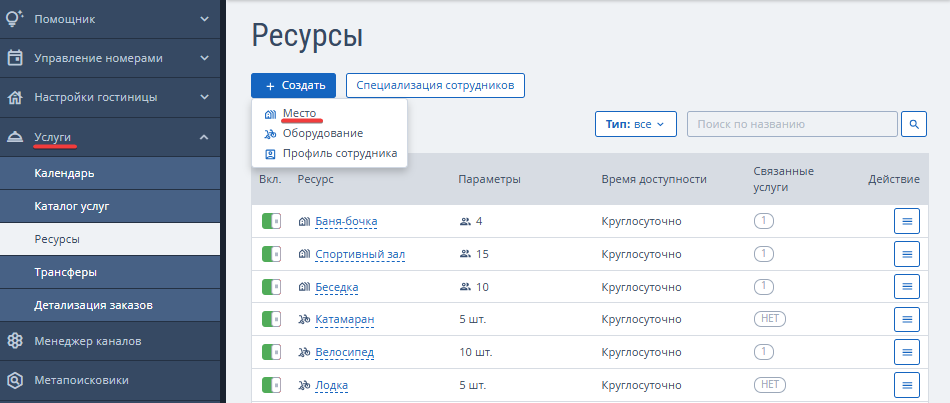Viewport: 950px width, 403px height.
Task: Open Календарь in the sidebar
Action: click(110, 173)
